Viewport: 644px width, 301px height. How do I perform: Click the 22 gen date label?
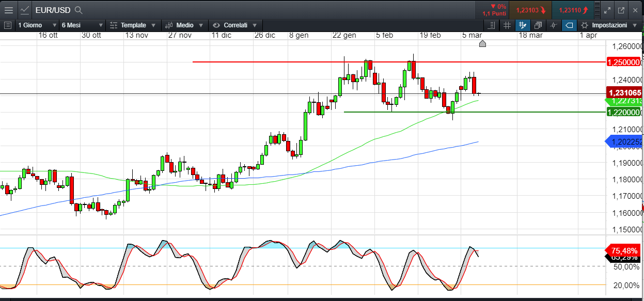(x=344, y=35)
